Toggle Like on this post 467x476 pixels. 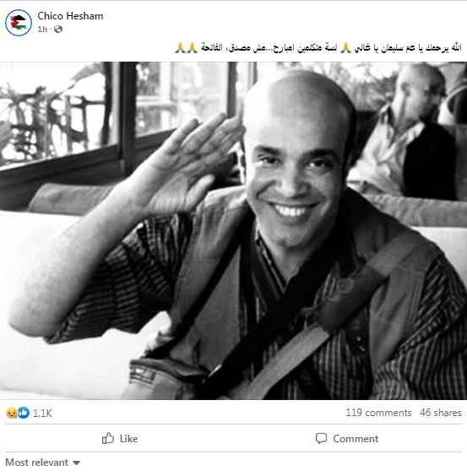click(x=120, y=438)
